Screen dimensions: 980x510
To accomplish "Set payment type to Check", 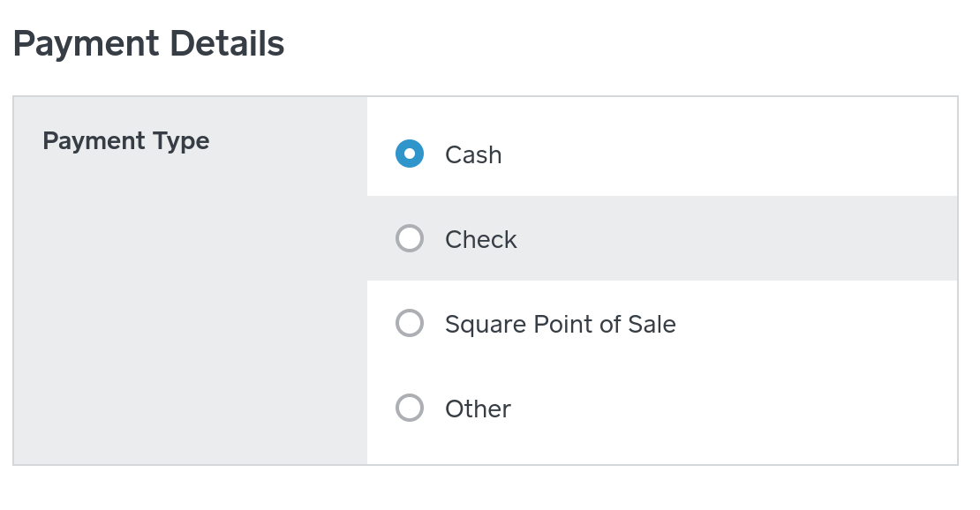I will [x=410, y=238].
